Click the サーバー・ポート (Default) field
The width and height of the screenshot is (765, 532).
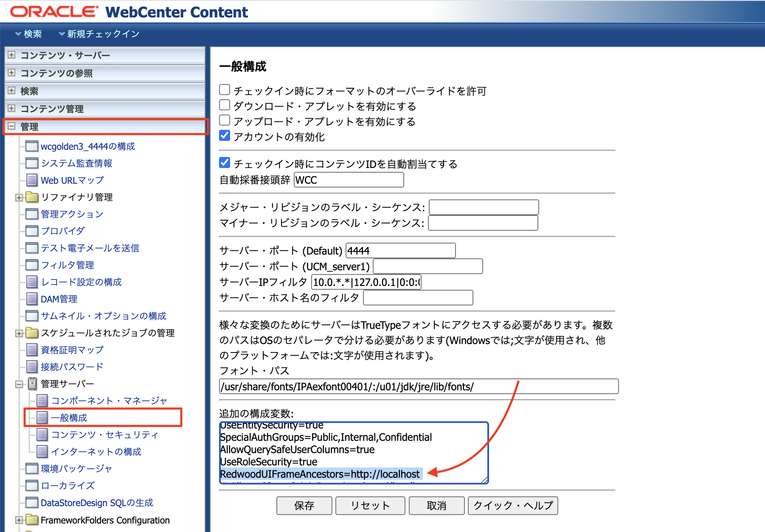click(401, 251)
